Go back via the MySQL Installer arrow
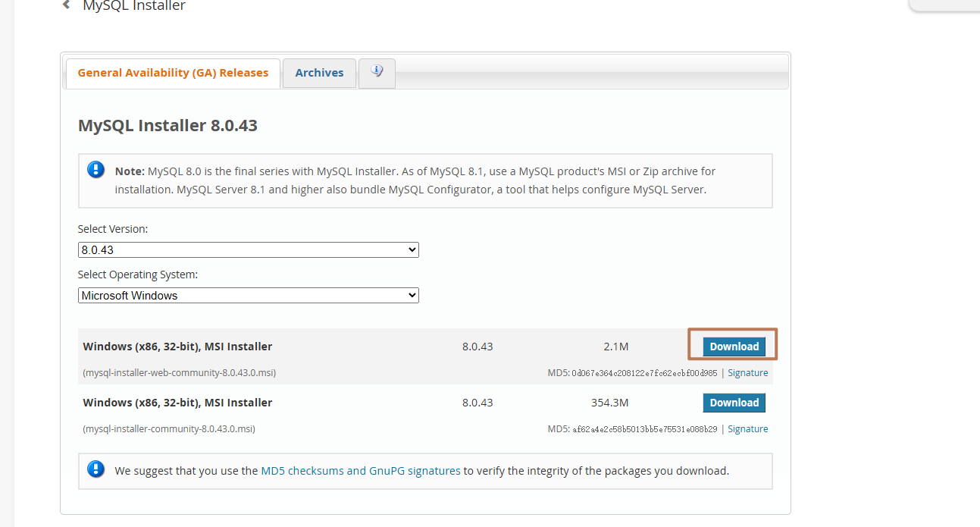This screenshot has width=980, height=527. coord(67,5)
